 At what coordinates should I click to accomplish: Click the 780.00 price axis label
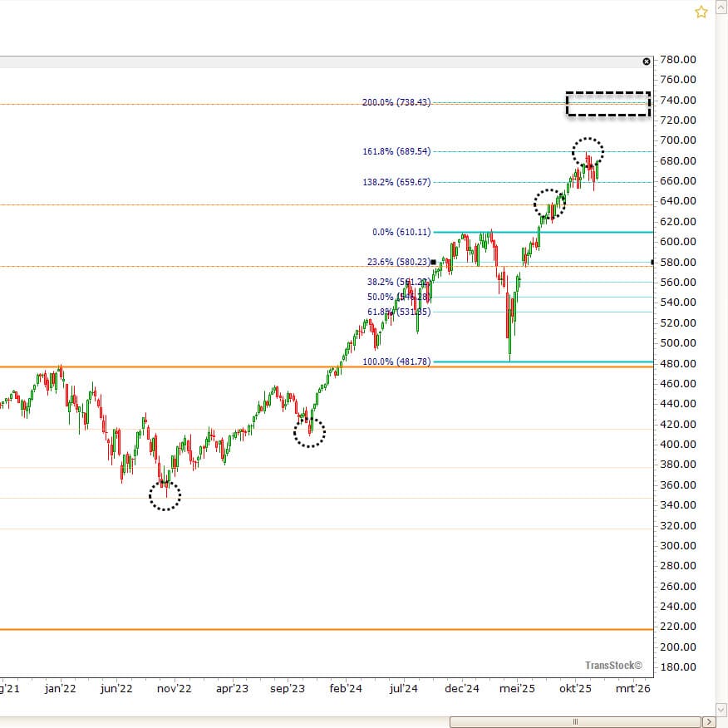click(677, 59)
